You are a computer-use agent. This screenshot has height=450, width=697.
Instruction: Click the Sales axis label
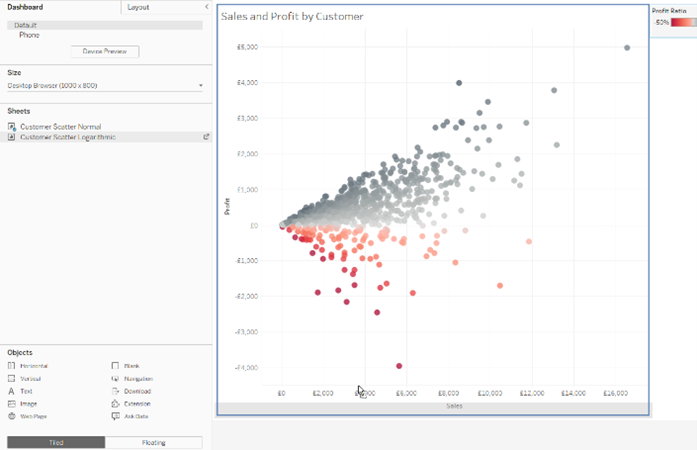tap(454, 406)
